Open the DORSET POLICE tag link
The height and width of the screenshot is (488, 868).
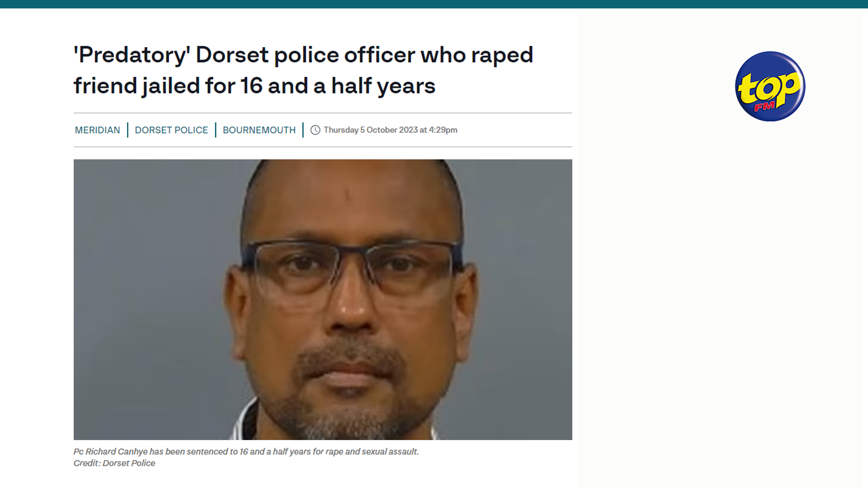click(171, 130)
